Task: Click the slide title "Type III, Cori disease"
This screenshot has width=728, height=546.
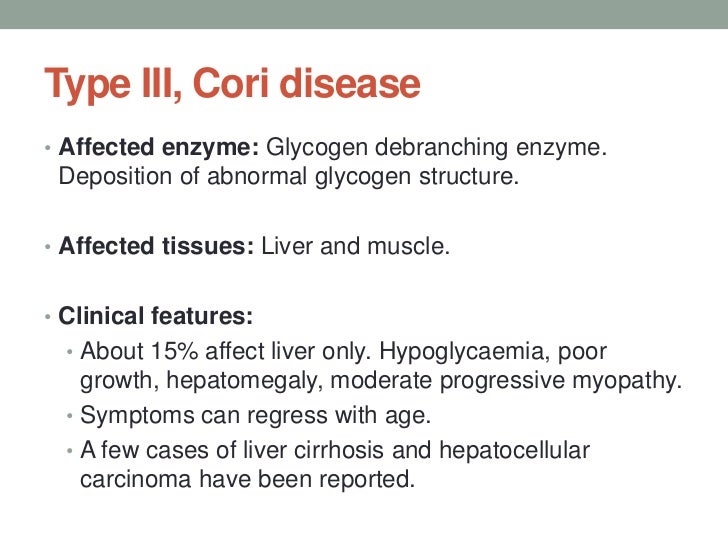Action: pos(232,84)
